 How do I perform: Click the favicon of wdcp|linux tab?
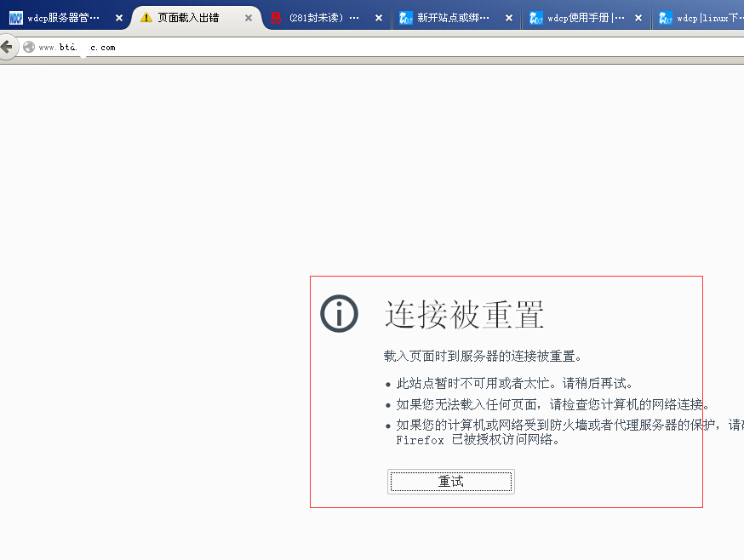click(x=666, y=18)
